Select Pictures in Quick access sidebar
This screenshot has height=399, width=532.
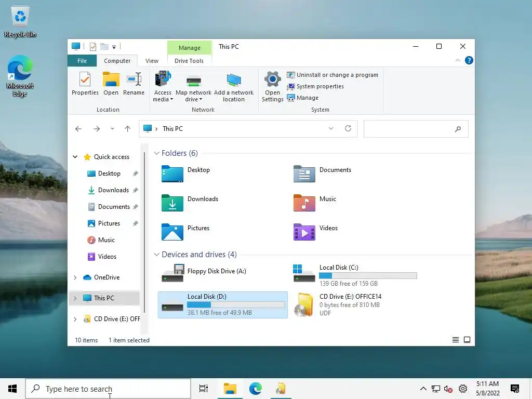click(x=109, y=223)
